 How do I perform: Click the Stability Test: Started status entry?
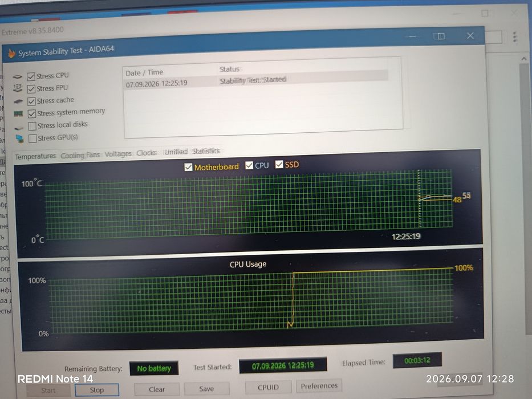(253, 80)
